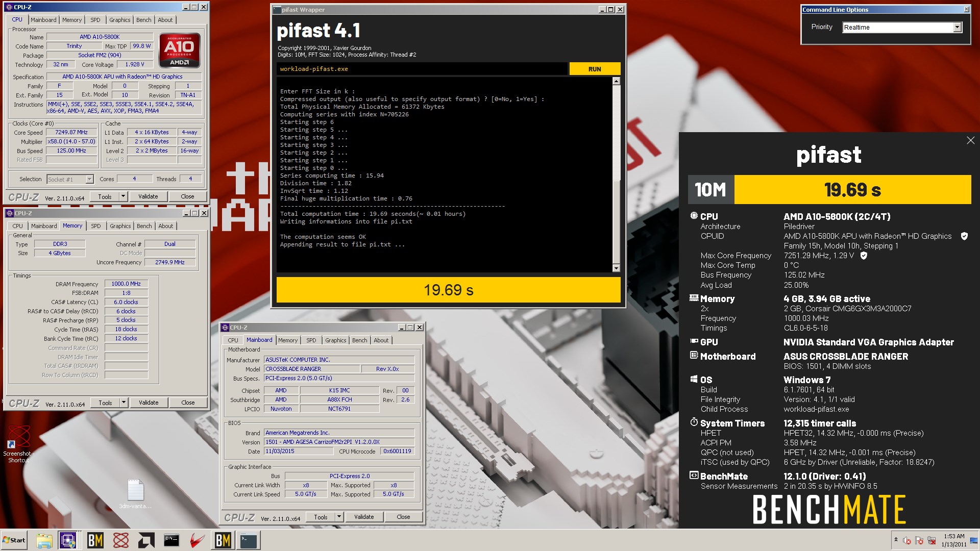Click the purple CPU-Z chip taskbar icon
This screenshot has height=551, width=980.
click(x=68, y=540)
